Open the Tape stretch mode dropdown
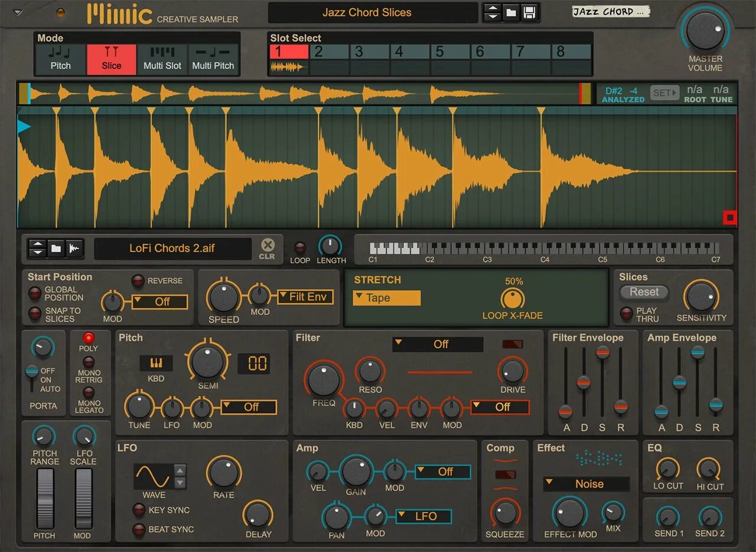 tap(387, 298)
